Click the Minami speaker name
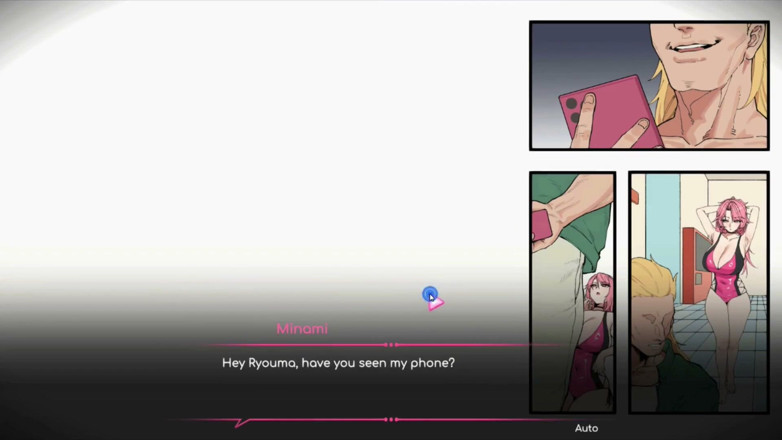The image size is (782, 440). pyautogui.click(x=302, y=329)
